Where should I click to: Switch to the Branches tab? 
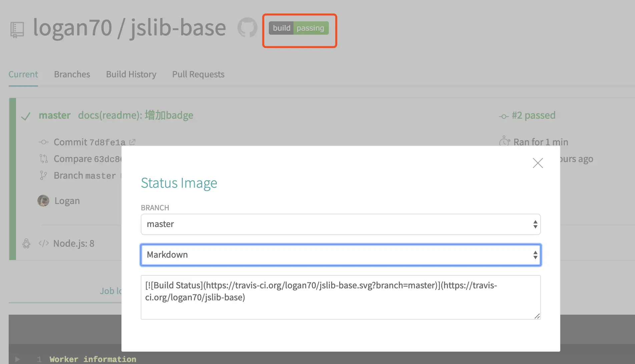point(72,74)
